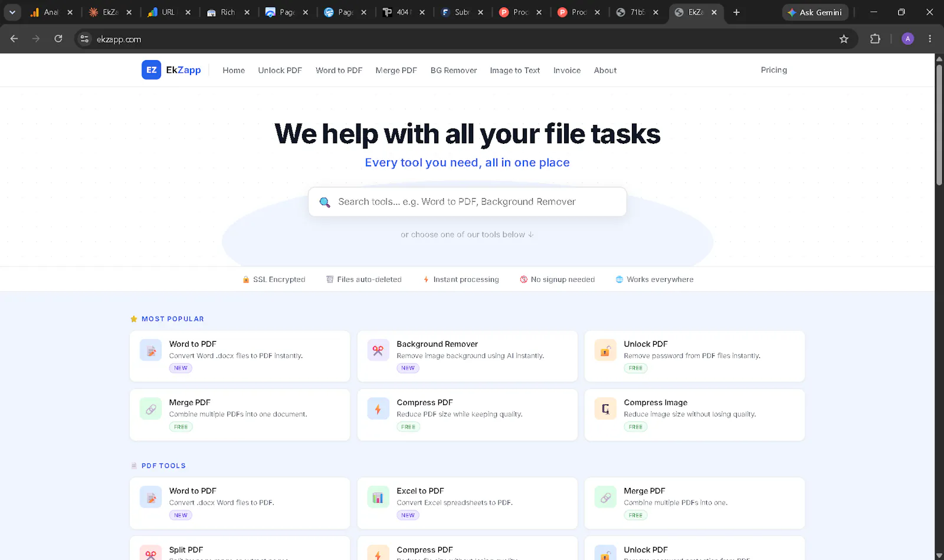The height and width of the screenshot is (560, 944).
Task: Click the PDF TOOLS section heading
Action: [163, 466]
